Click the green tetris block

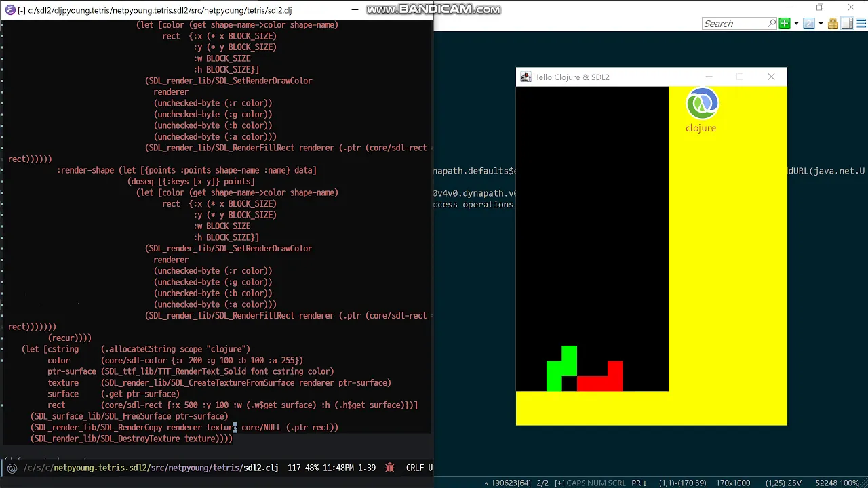[561, 369]
